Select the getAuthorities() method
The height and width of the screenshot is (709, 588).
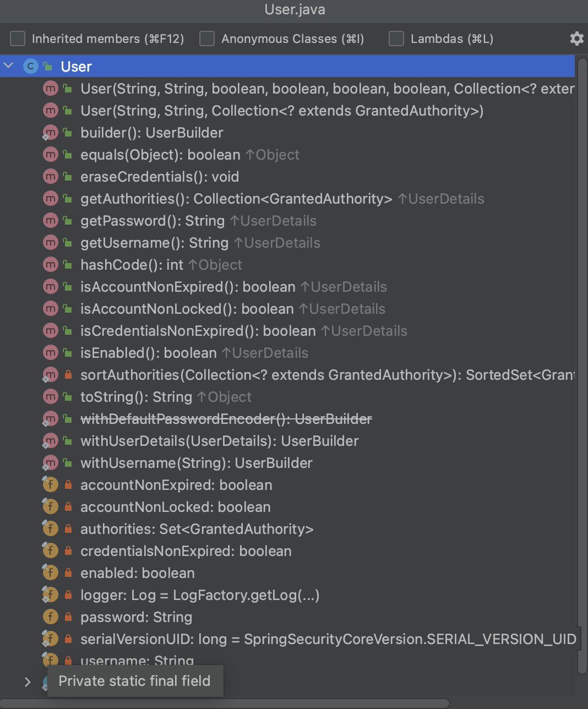(x=236, y=199)
